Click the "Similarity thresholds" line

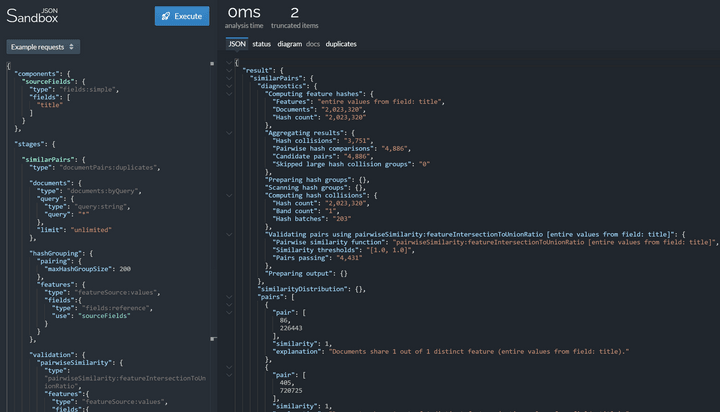pyautogui.click(x=343, y=250)
